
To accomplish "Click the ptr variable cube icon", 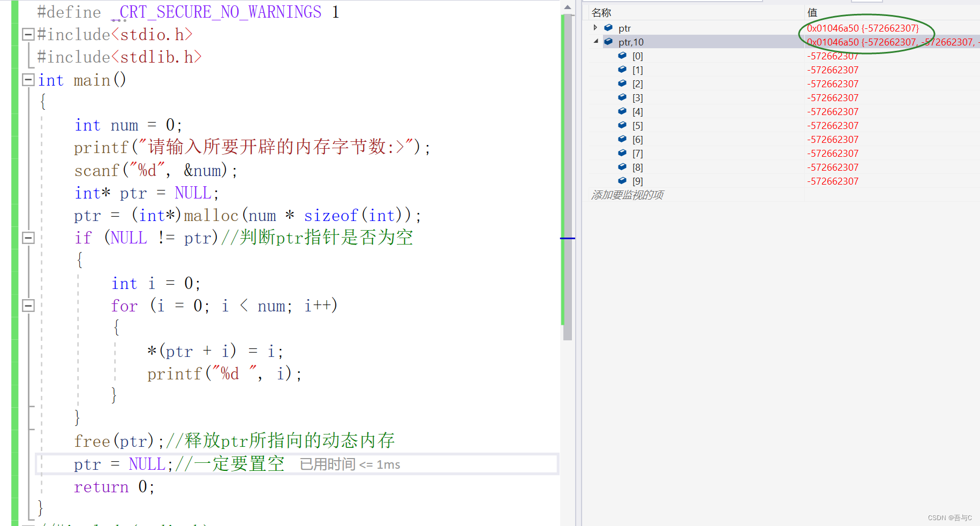I will (x=608, y=27).
